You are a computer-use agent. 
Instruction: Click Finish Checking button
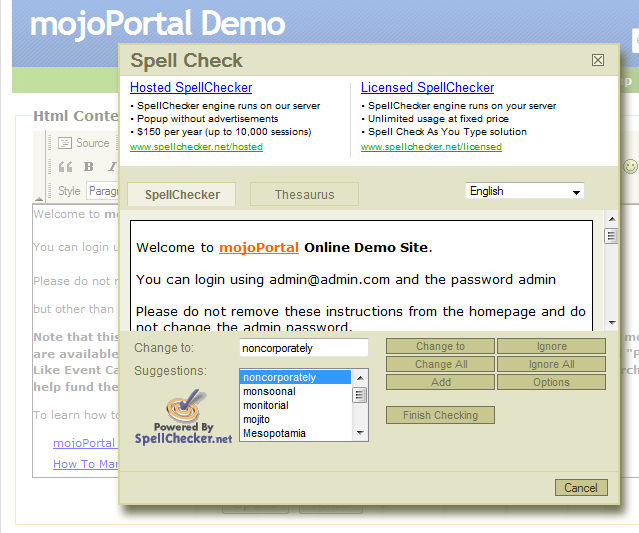point(440,415)
